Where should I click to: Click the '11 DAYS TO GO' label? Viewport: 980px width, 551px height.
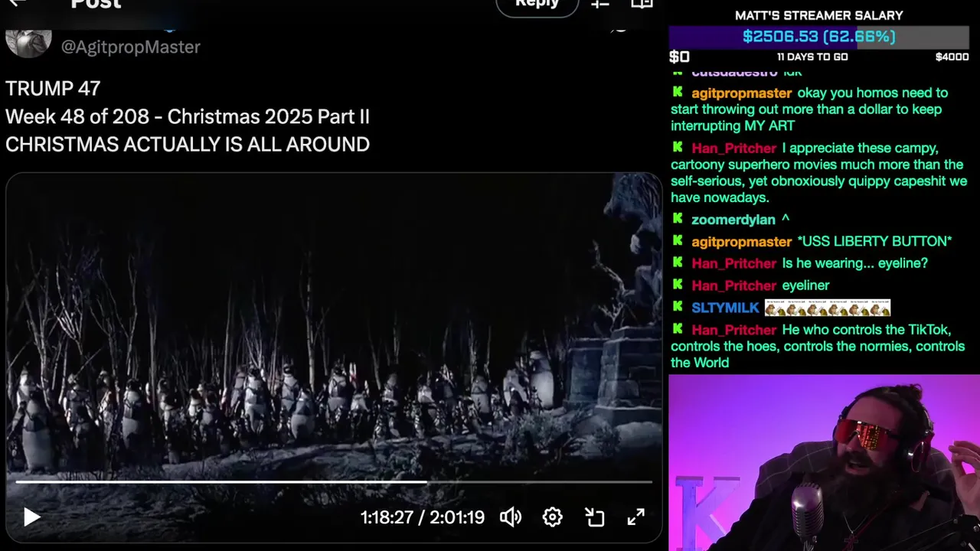[812, 57]
